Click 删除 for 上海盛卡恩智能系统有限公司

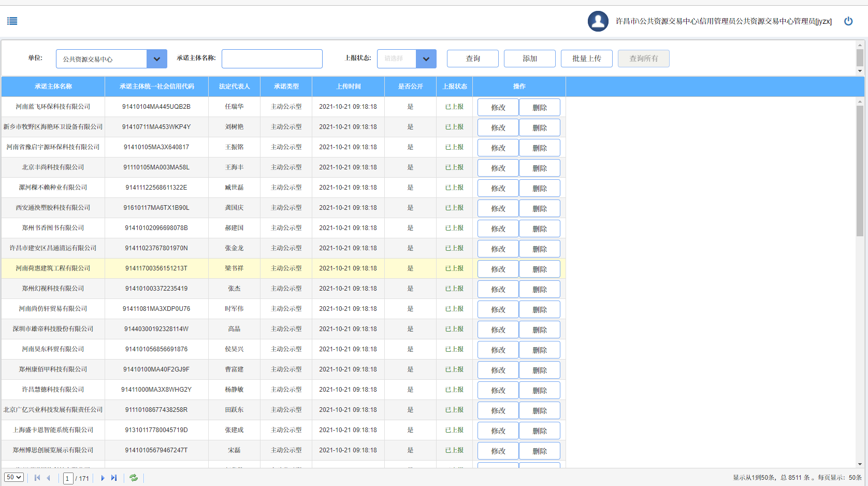click(540, 431)
